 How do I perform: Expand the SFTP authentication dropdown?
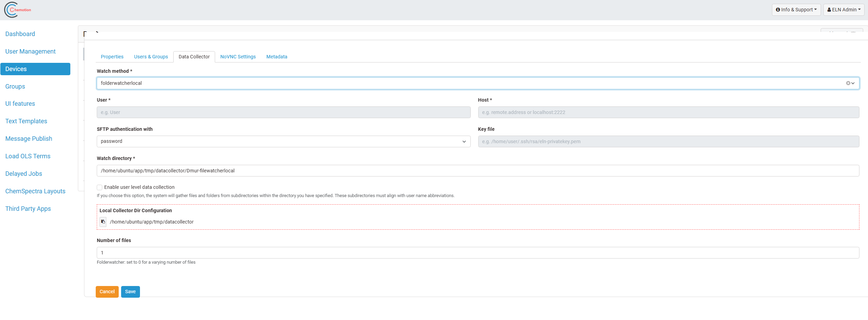(x=464, y=141)
